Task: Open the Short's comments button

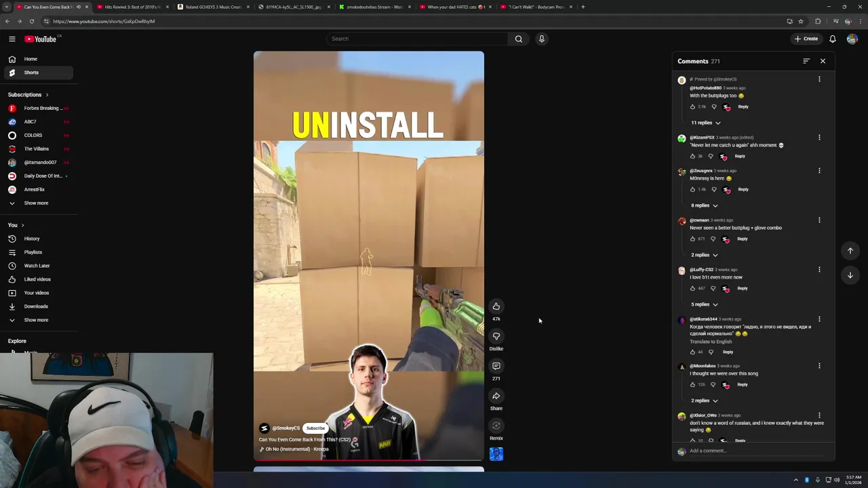Action: point(496,366)
